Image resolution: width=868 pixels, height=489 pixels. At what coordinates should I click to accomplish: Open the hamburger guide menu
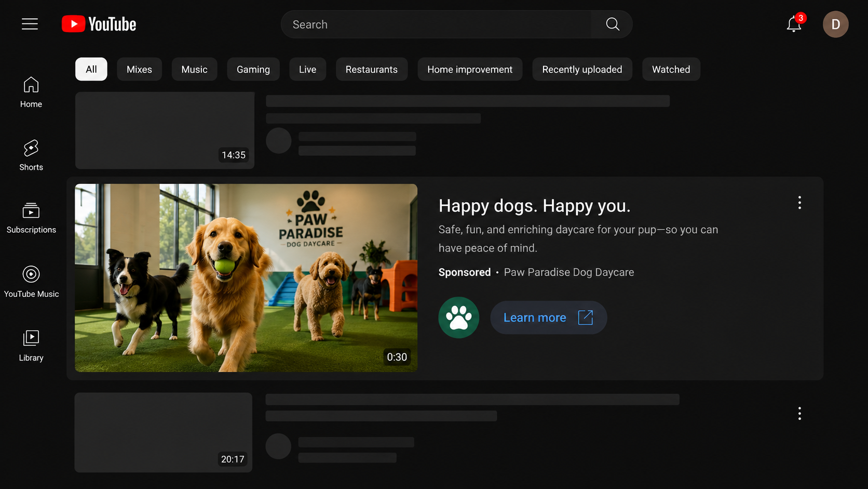click(x=30, y=24)
